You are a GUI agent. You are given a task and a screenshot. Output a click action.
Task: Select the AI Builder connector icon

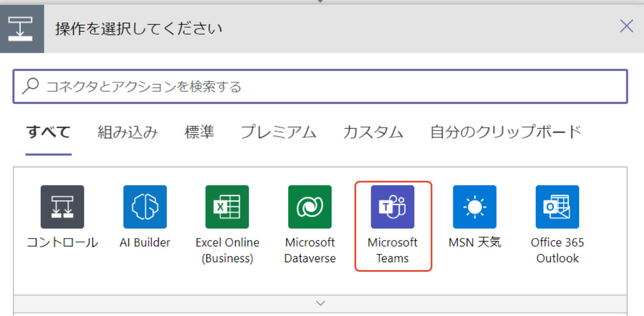[145, 207]
